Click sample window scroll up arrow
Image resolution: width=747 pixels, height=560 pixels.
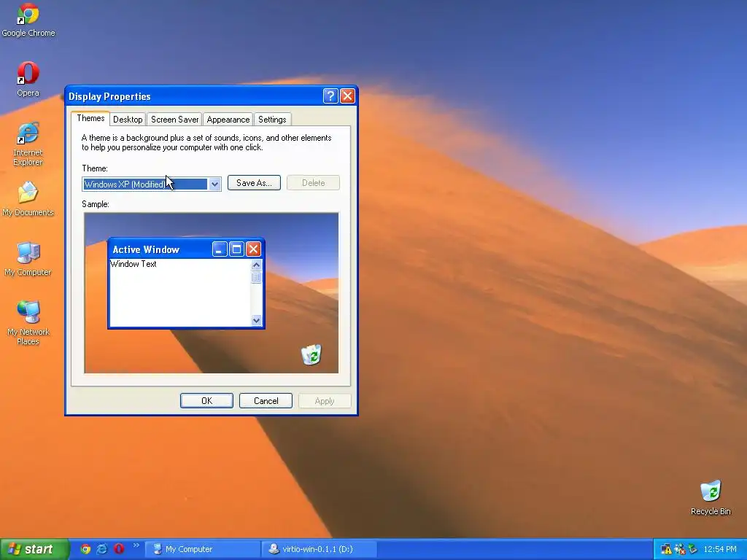click(256, 265)
